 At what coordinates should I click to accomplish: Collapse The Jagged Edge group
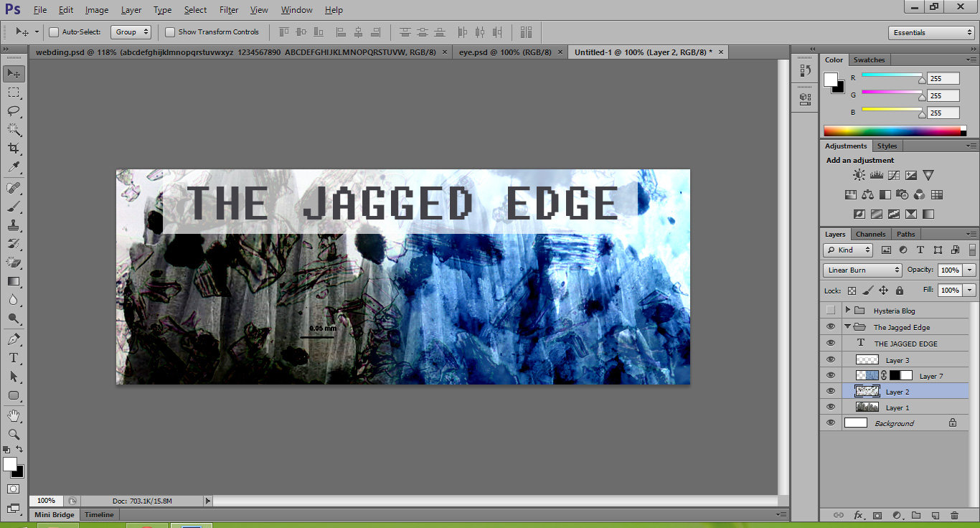click(x=848, y=327)
